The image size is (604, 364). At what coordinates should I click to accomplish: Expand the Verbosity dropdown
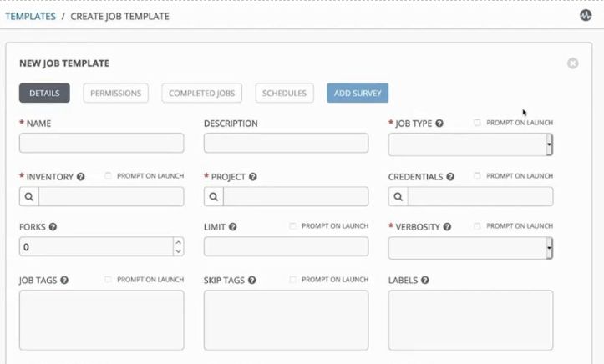pyautogui.click(x=470, y=248)
